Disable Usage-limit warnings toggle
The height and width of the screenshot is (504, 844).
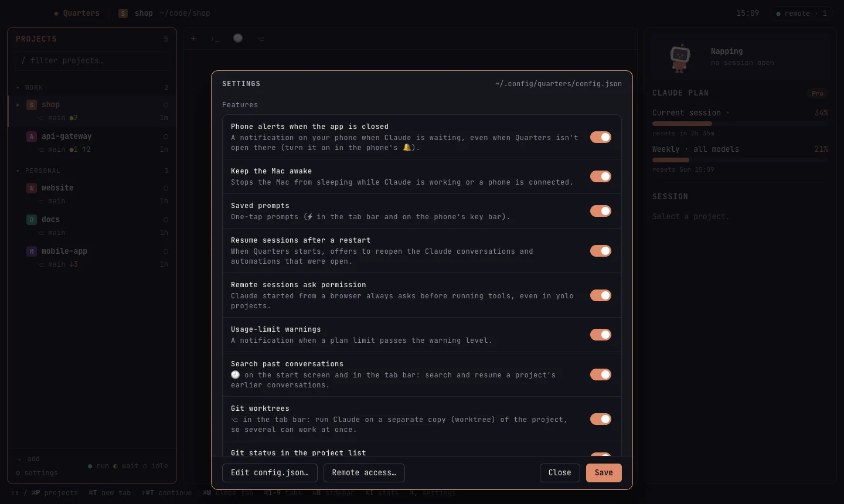pos(601,335)
